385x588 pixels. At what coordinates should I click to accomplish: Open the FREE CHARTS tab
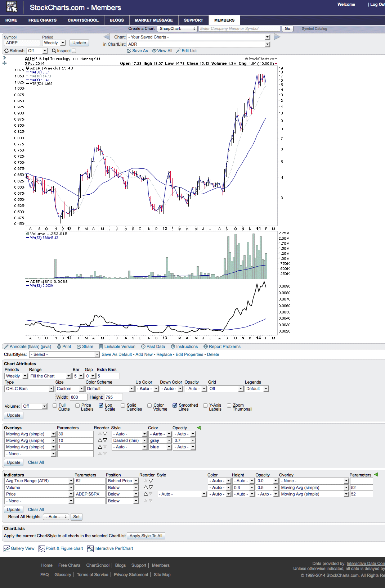(42, 20)
